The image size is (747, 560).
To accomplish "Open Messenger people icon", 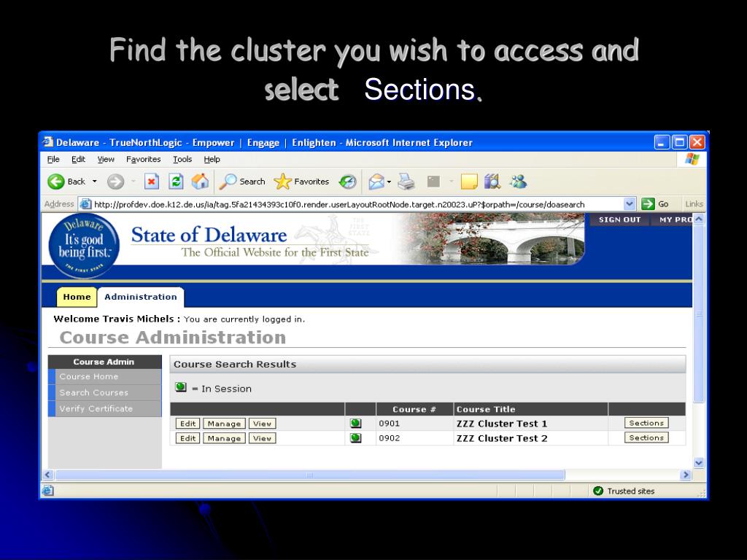I will [x=519, y=182].
